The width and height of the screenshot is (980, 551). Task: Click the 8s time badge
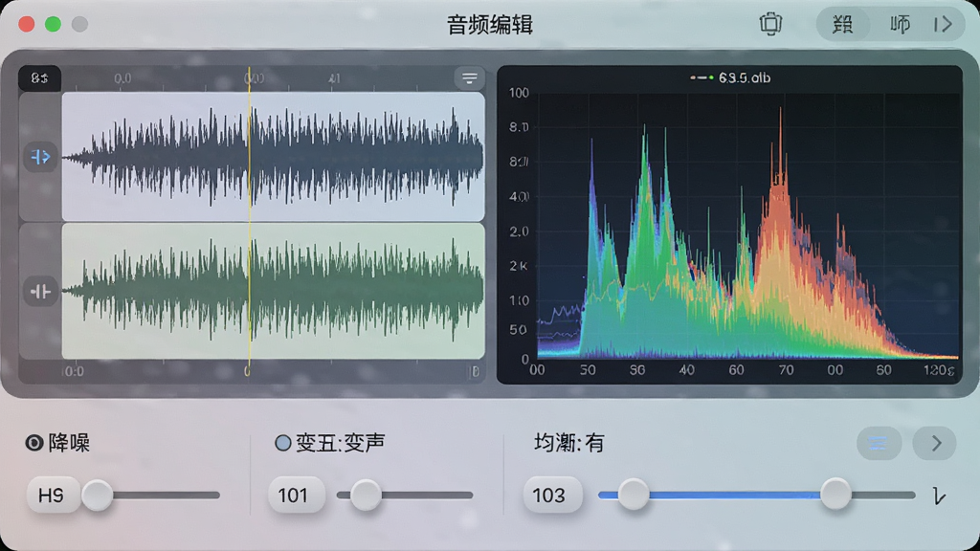click(x=39, y=78)
